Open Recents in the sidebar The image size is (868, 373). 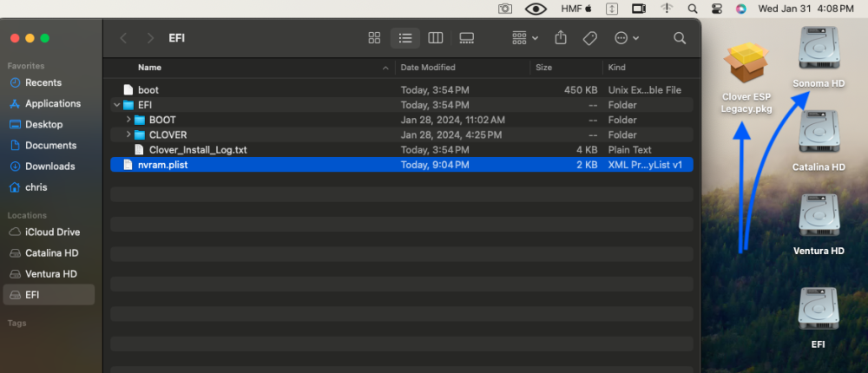[x=43, y=82]
